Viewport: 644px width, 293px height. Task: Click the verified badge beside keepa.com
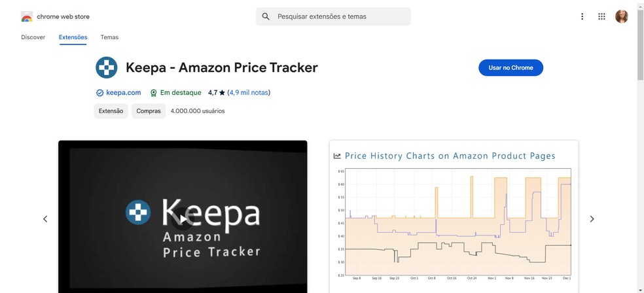[99, 93]
